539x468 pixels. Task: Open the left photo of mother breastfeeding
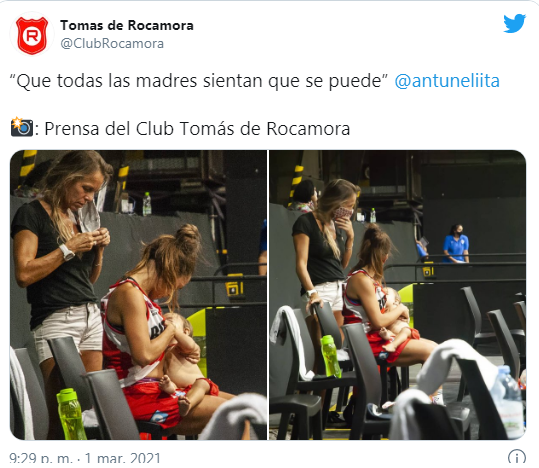pos(139,295)
